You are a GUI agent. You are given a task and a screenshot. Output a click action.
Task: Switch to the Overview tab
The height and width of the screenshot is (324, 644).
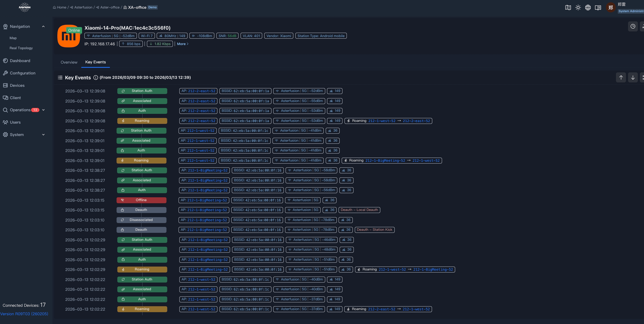click(x=69, y=62)
